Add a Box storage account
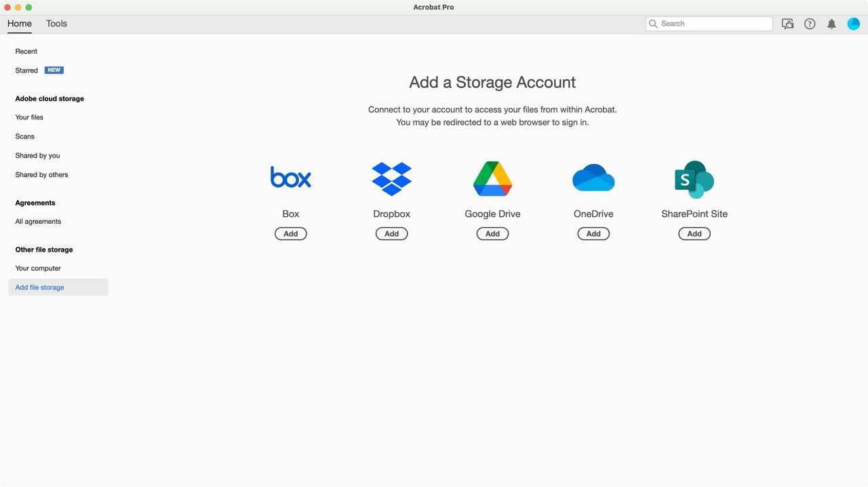Viewport: 868px width, 487px height. [x=291, y=233]
